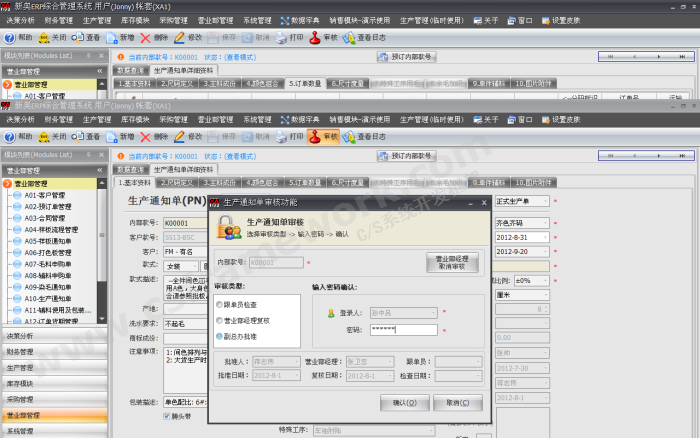Choose the 副总办批准 radio button
Screen dimensions: 700x438
point(220,338)
